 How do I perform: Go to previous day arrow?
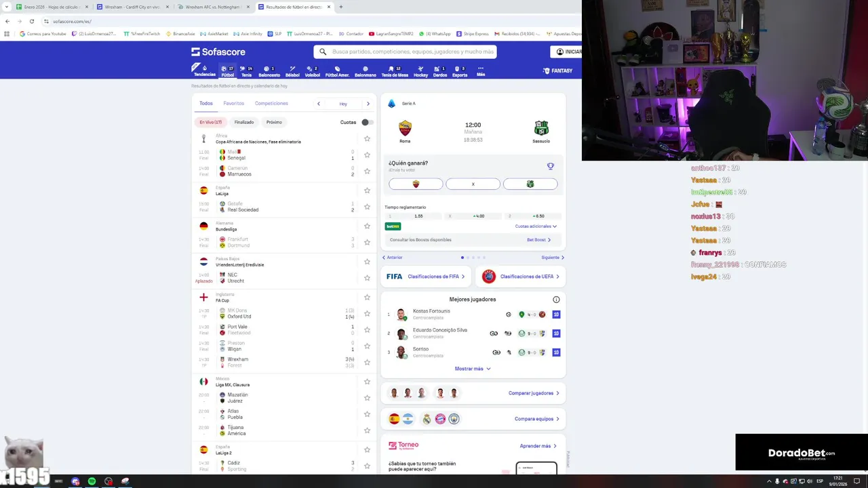[x=319, y=104]
